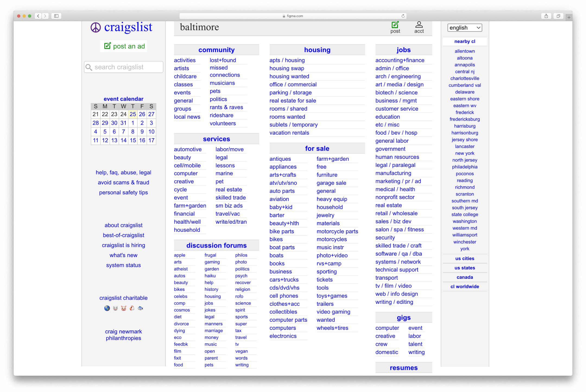Click the craigslist peace sign logo
This screenshot has width=586, height=392.
pos(96,27)
